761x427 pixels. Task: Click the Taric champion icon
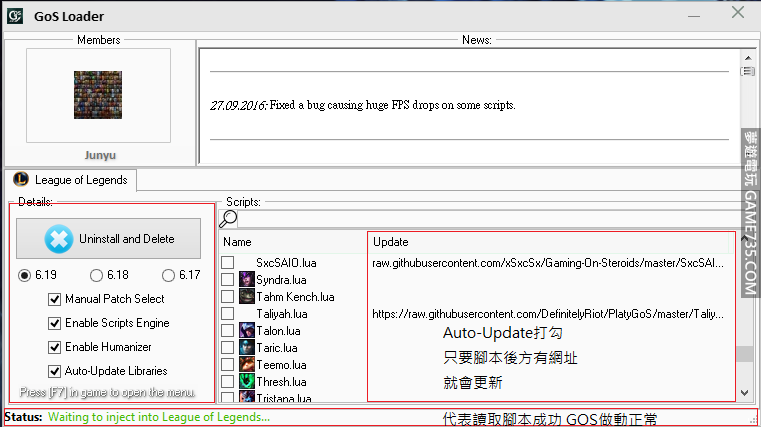[247, 347]
